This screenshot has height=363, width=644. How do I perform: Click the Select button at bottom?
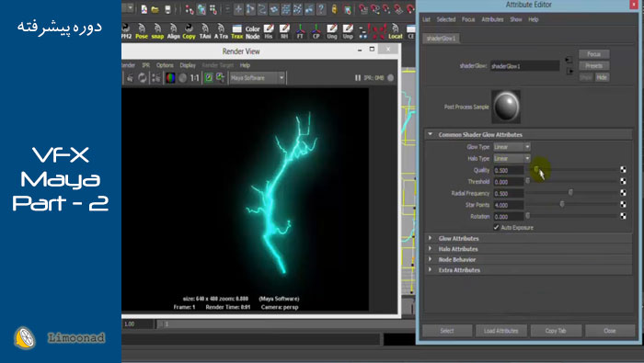[447, 331]
